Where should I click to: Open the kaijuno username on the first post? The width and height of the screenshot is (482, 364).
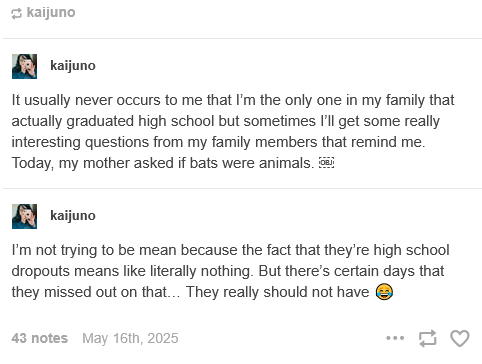point(73,65)
